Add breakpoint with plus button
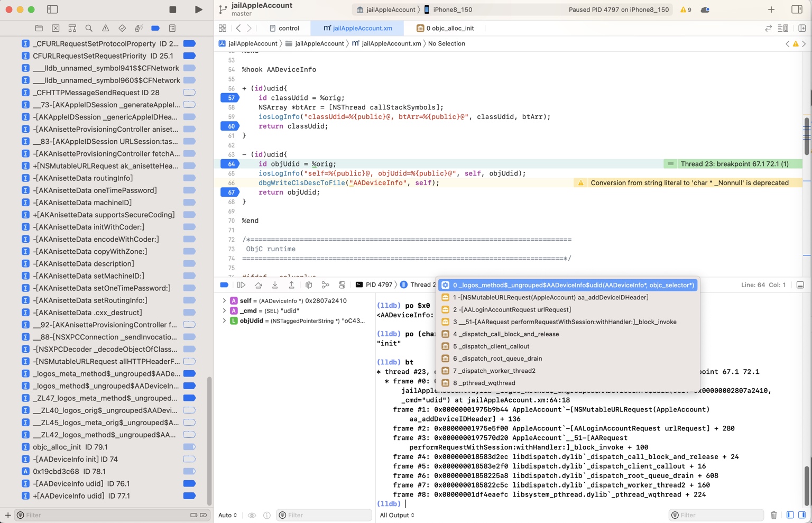 7,515
